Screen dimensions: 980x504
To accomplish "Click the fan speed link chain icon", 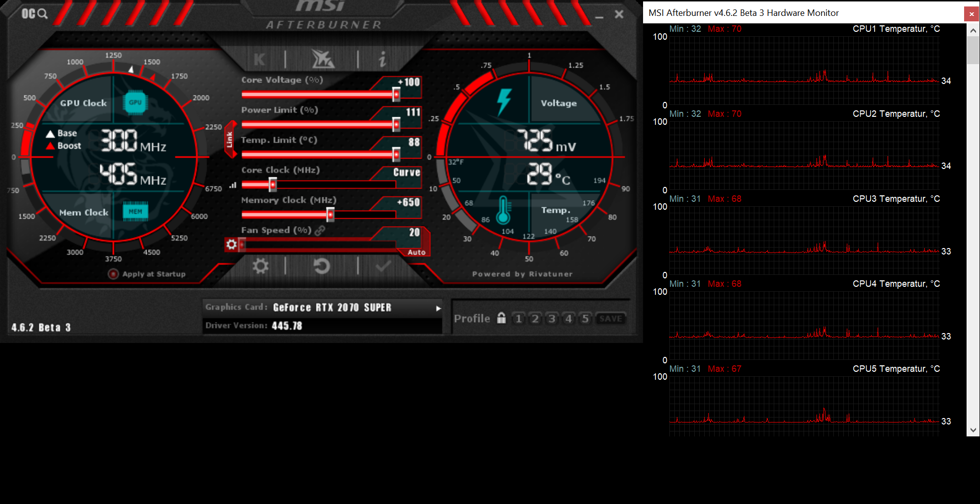I will click(x=320, y=230).
